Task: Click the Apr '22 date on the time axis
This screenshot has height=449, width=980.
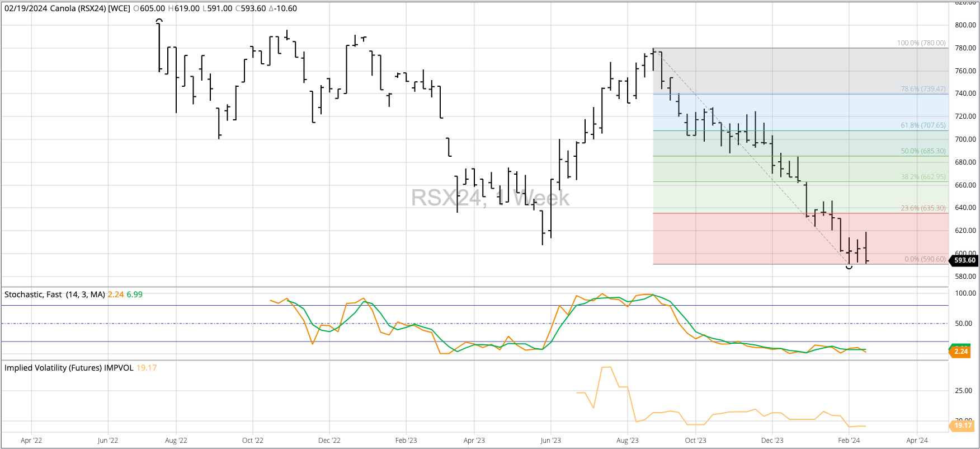Action: tap(31, 441)
